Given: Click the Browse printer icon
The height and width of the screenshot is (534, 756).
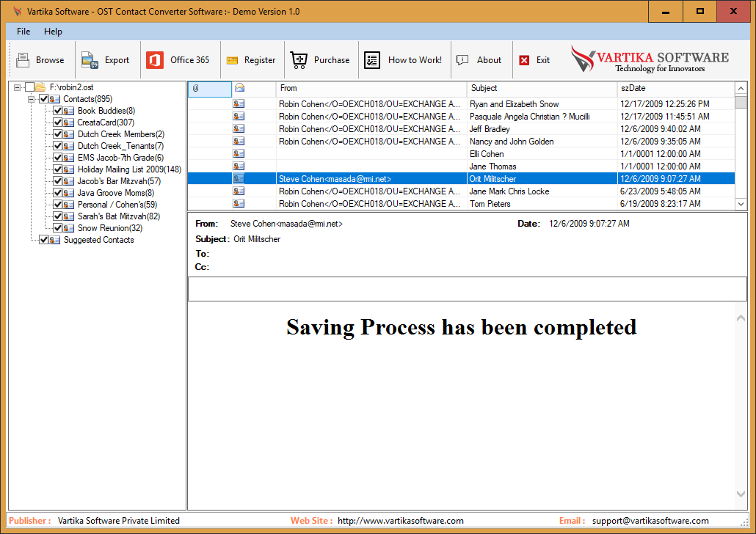Looking at the screenshot, I should pos(23,59).
